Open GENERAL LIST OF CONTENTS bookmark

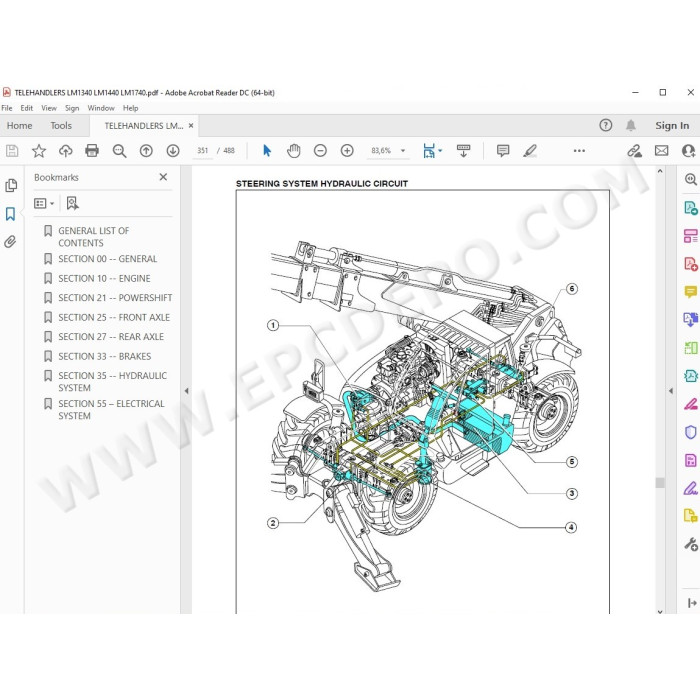click(94, 237)
